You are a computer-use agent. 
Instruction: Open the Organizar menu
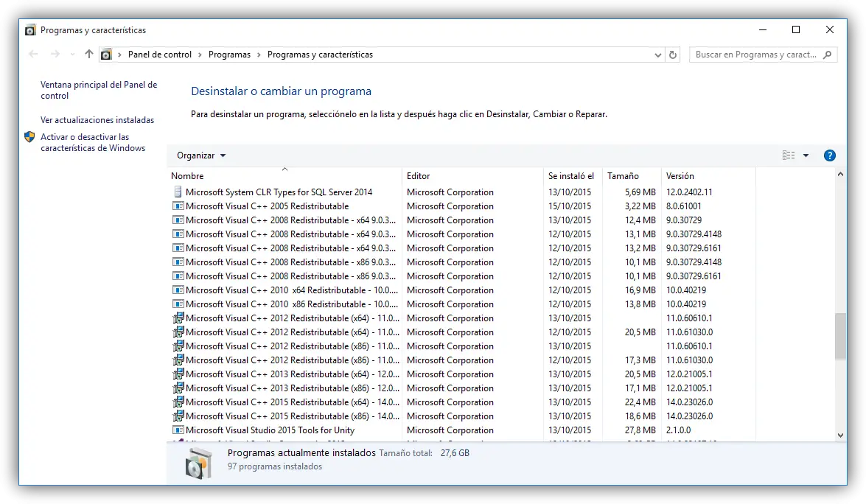201,155
